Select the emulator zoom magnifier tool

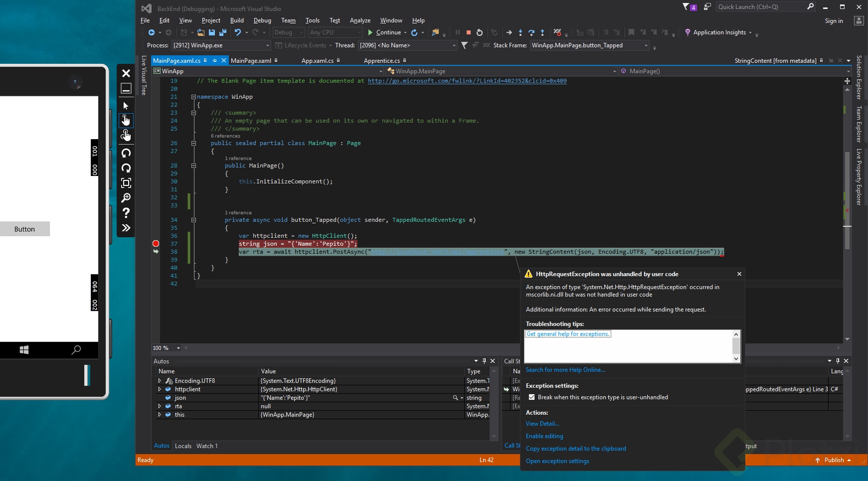pyautogui.click(x=126, y=198)
